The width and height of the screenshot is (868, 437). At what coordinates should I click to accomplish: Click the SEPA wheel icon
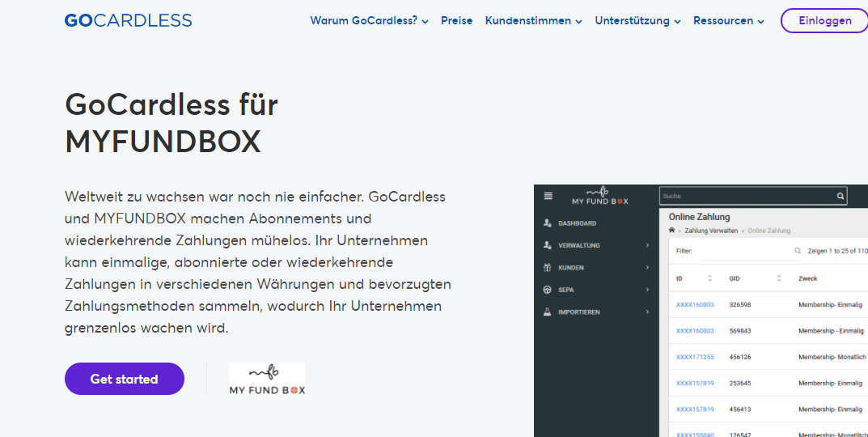[548, 290]
